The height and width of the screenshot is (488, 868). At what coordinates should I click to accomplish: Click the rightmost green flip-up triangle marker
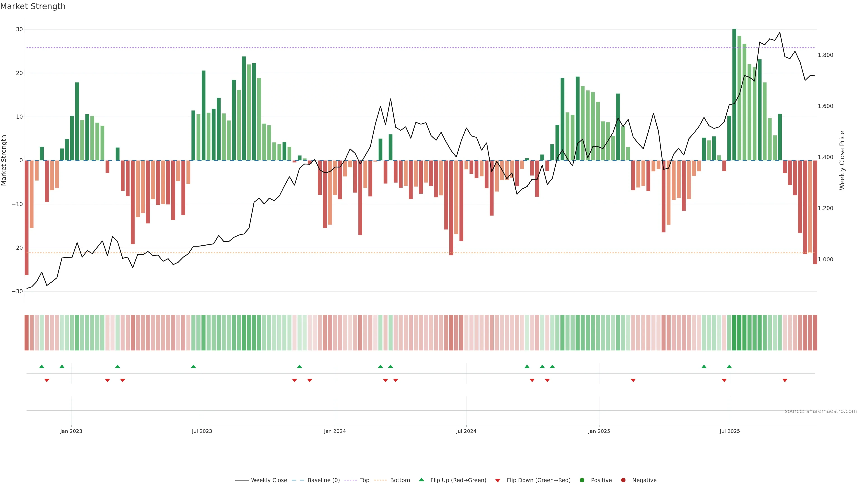[729, 366]
